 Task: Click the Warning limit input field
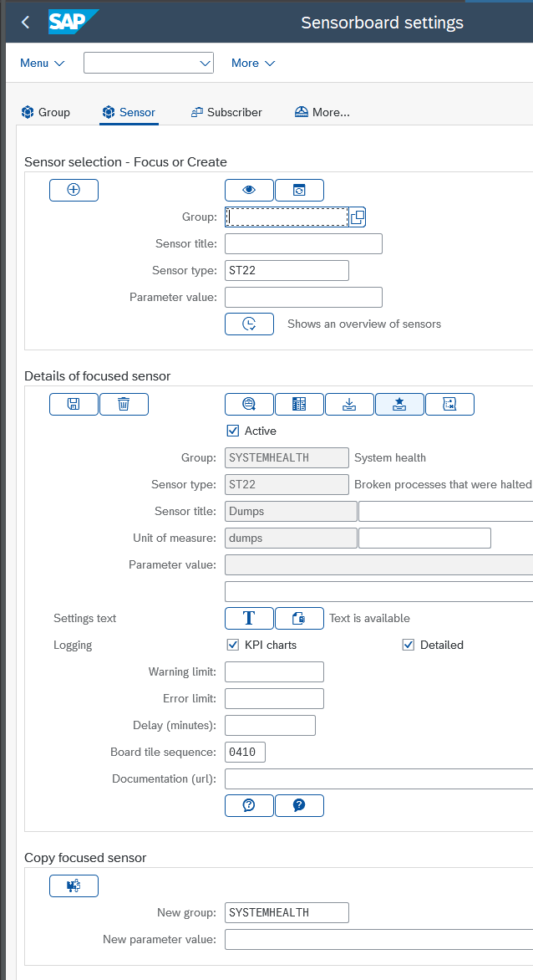[274, 671]
